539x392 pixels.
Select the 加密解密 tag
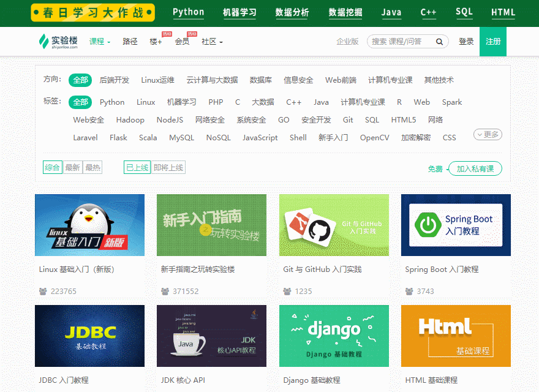416,138
